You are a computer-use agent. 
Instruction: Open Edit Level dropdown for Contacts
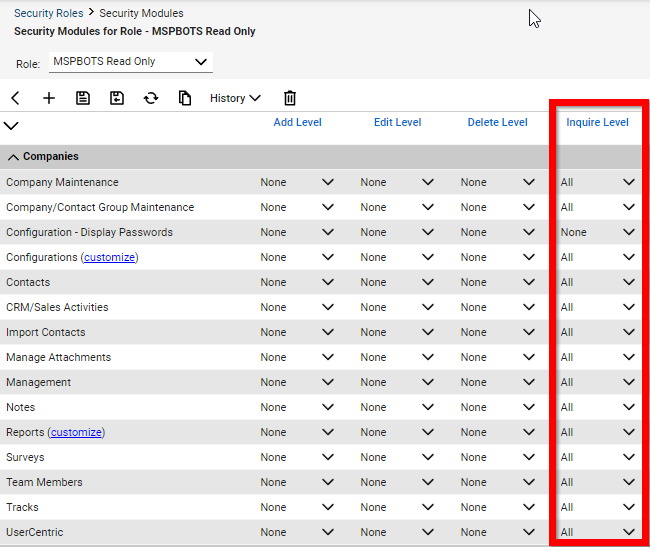click(397, 282)
